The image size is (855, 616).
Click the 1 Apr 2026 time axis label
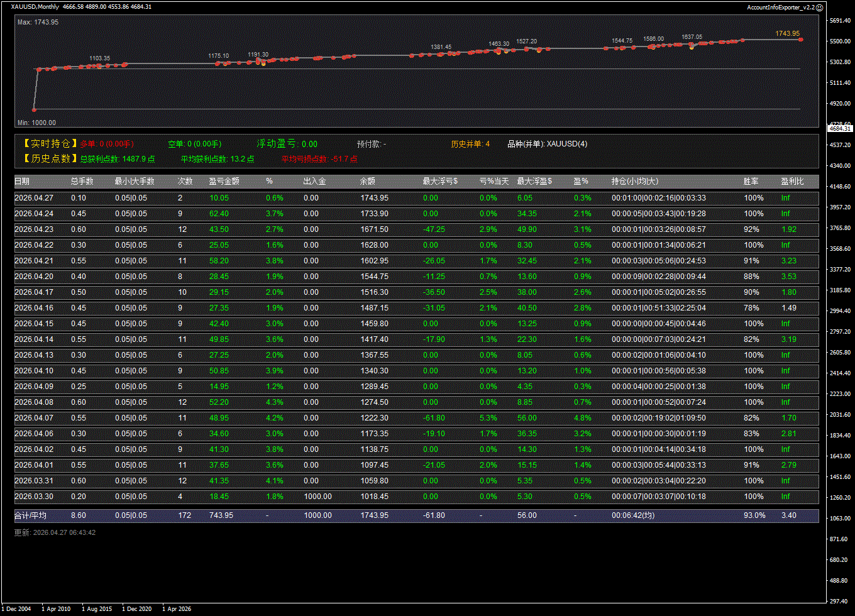point(177,608)
